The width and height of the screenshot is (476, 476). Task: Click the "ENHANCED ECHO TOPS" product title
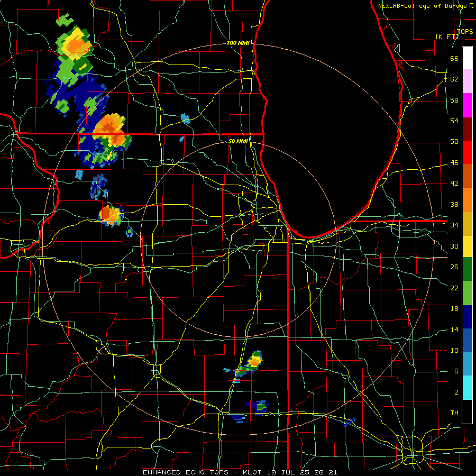(x=186, y=472)
